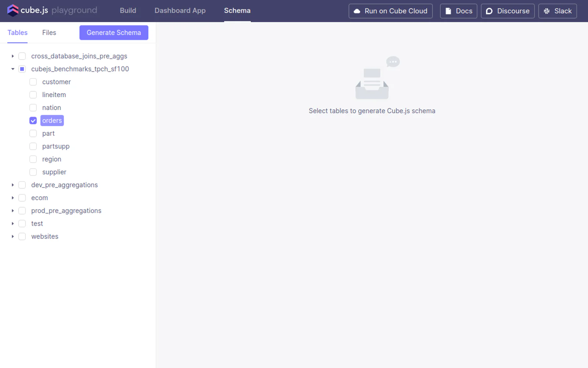Check the websites schema checkbox

(x=22, y=236)
